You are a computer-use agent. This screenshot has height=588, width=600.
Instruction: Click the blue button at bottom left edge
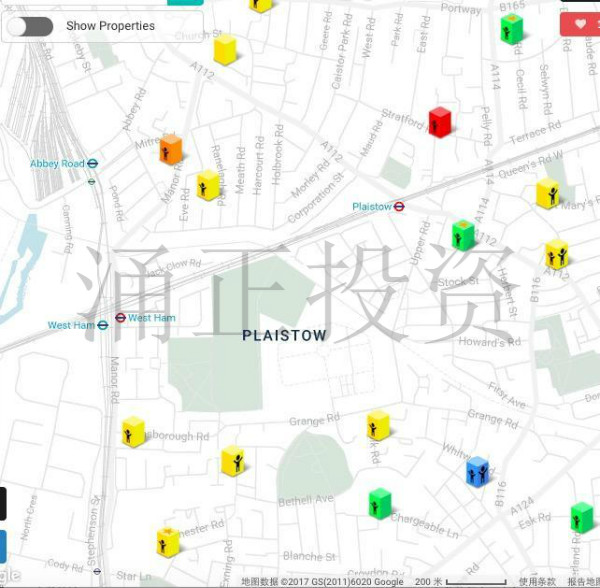tap(3, 546)
